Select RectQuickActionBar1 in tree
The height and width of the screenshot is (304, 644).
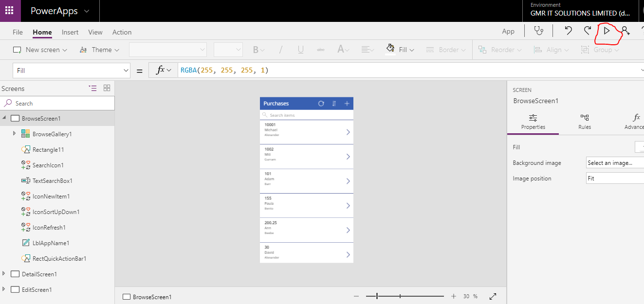(x=59, y=258)
